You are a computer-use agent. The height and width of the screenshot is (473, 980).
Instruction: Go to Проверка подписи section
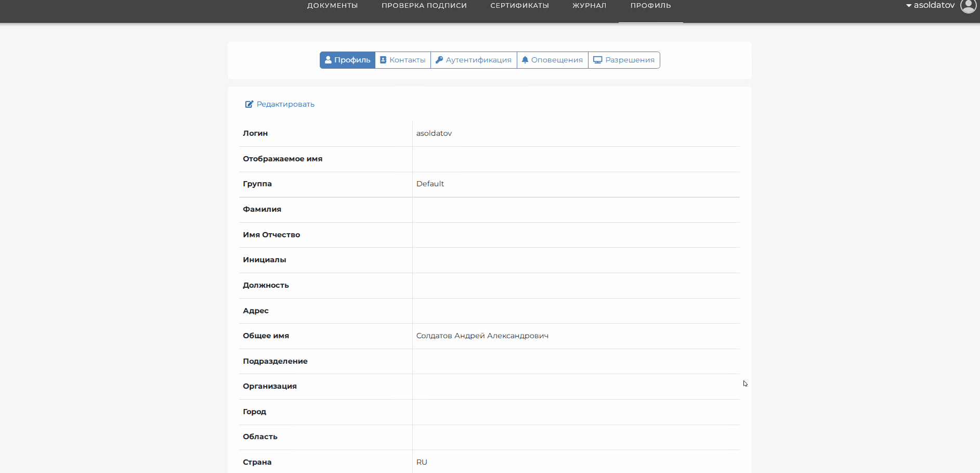pos(424,6)
